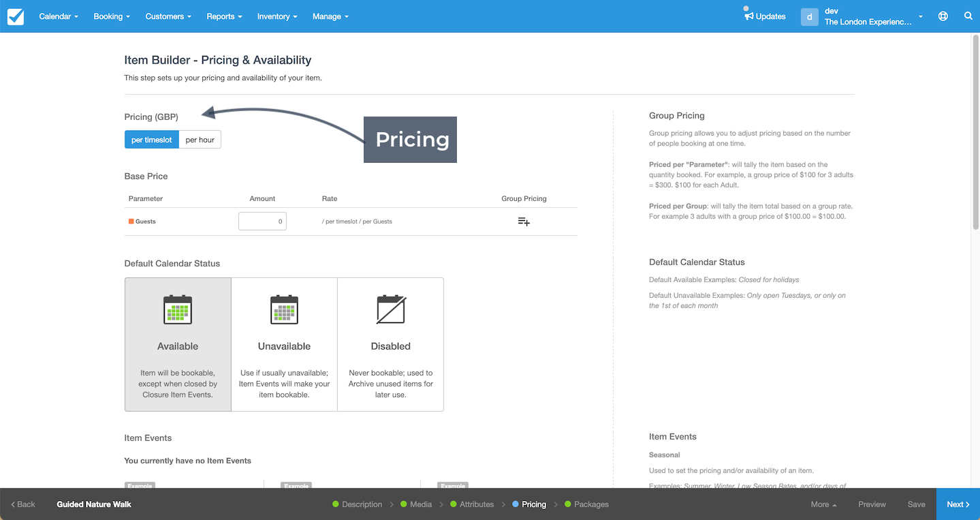Viewport: 980px width, 520px height.
Task: Set default status to Unavailable card
Action: coord(284,344)
